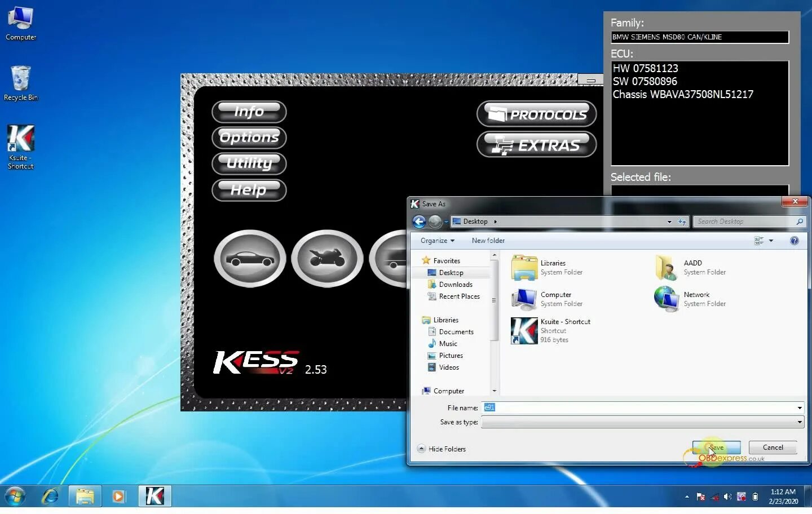Open the taskbar clock 1:12 AM
Screen dimensions: 812x514
click(783, 497)
